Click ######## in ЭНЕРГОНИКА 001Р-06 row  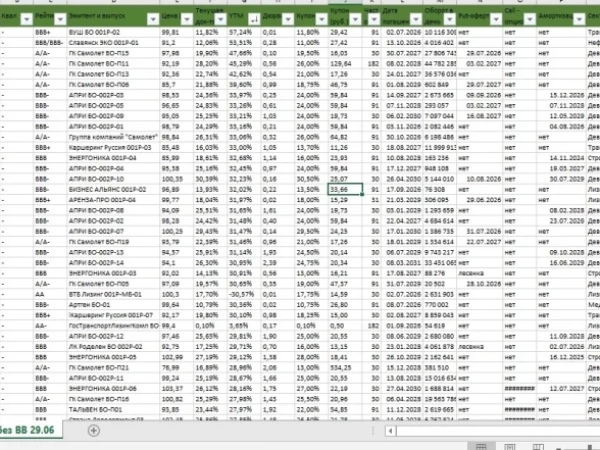click(519, 389)
